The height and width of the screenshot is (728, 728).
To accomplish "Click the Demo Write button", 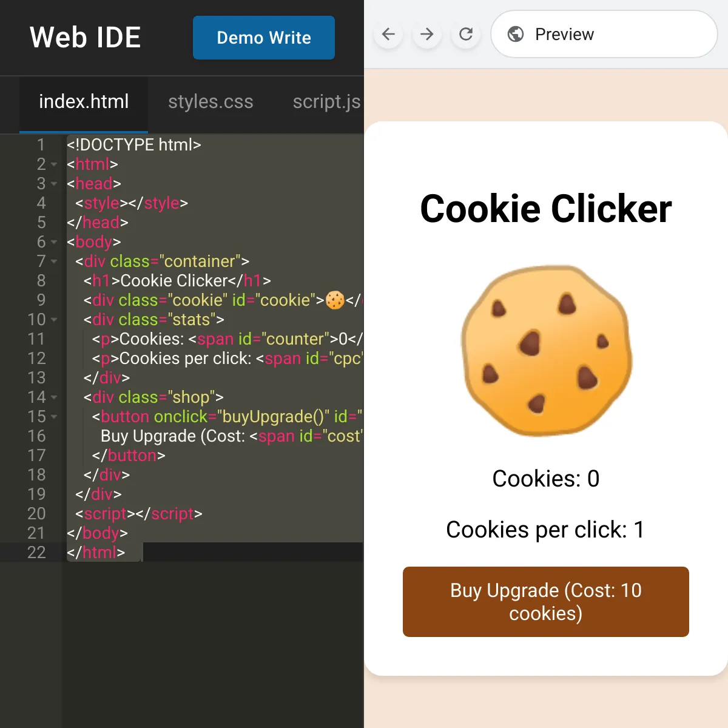I will [264, 38].
